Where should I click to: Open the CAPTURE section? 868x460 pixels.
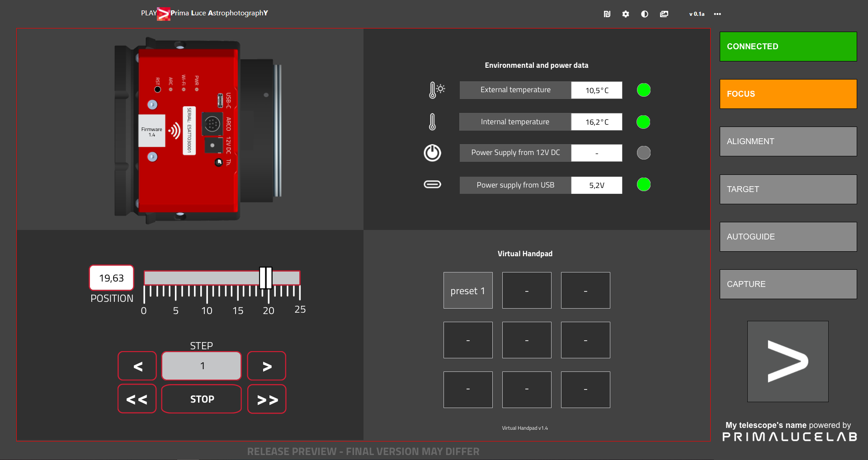tap(788, 284)
